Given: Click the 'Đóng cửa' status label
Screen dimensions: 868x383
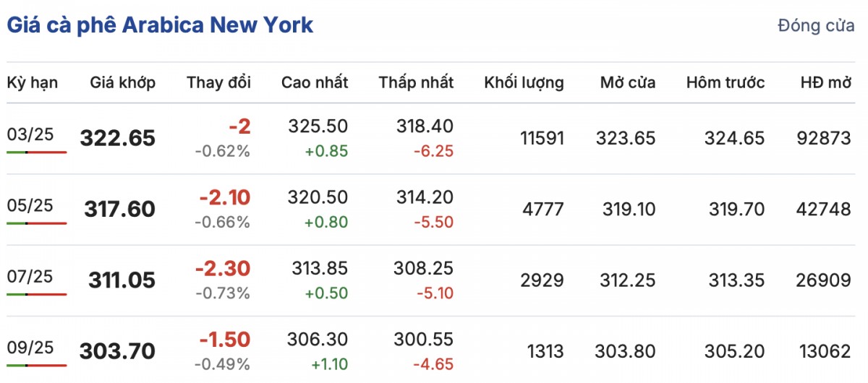Looking at the screenshot, I should [x=816, y=26].
